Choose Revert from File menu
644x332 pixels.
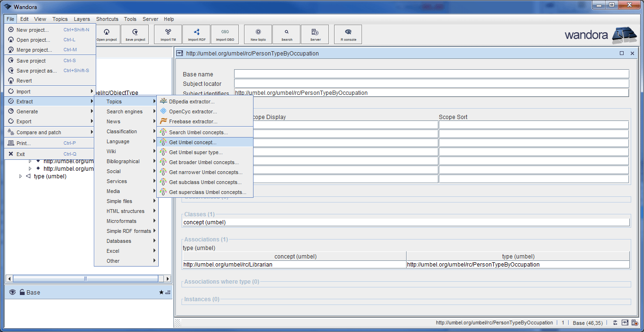50,81
